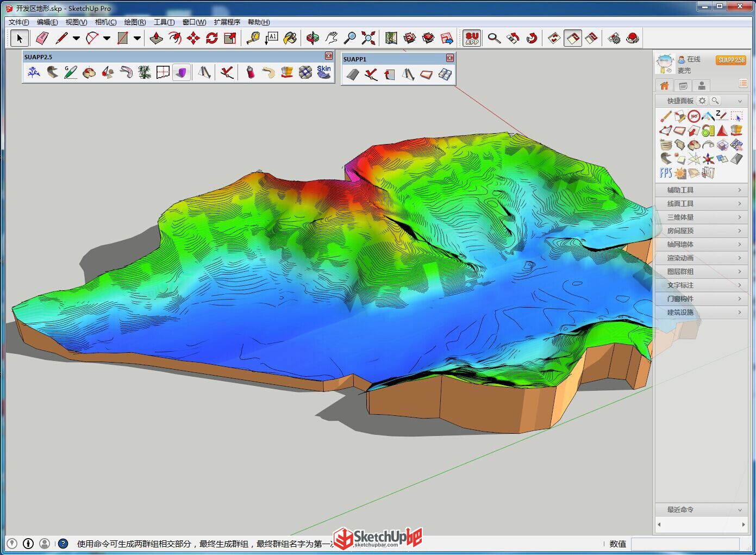Click the purple solid icon in SUAPP2.5

coord(181,72)
